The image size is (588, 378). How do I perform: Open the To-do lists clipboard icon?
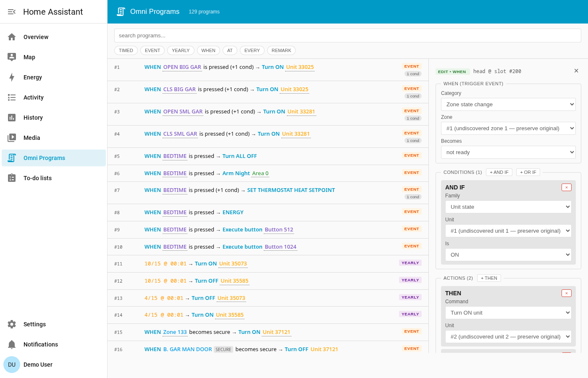point(12,178)
